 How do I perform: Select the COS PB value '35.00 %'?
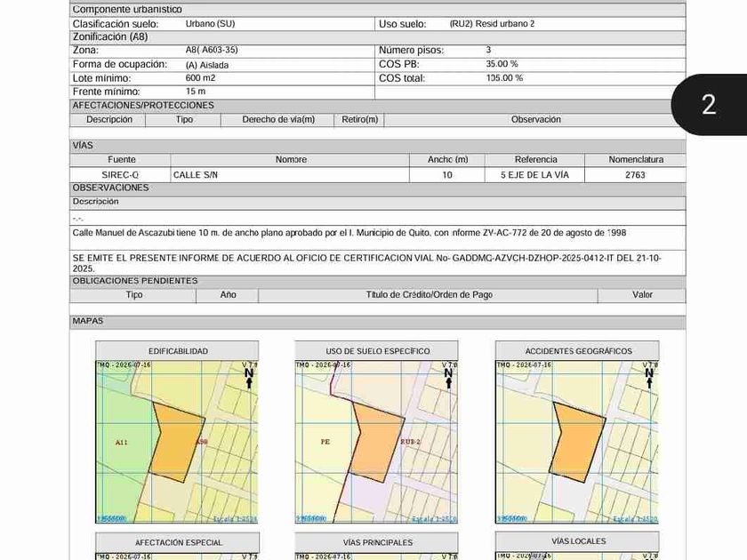502,64
